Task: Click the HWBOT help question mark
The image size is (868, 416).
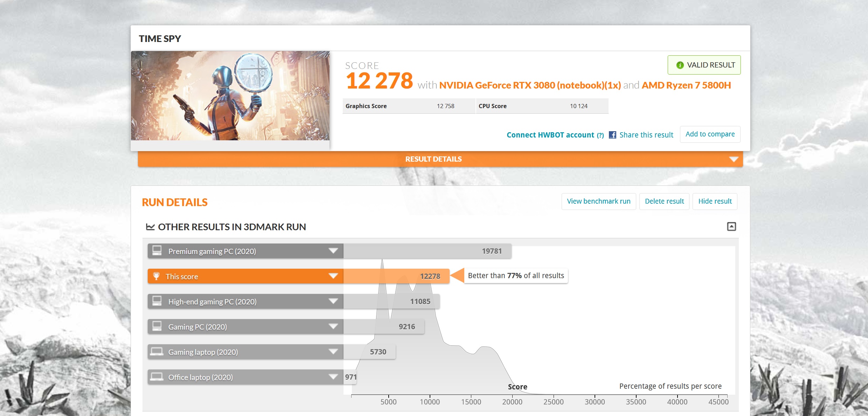Action: pyautogui.click(x=600, y=135)
